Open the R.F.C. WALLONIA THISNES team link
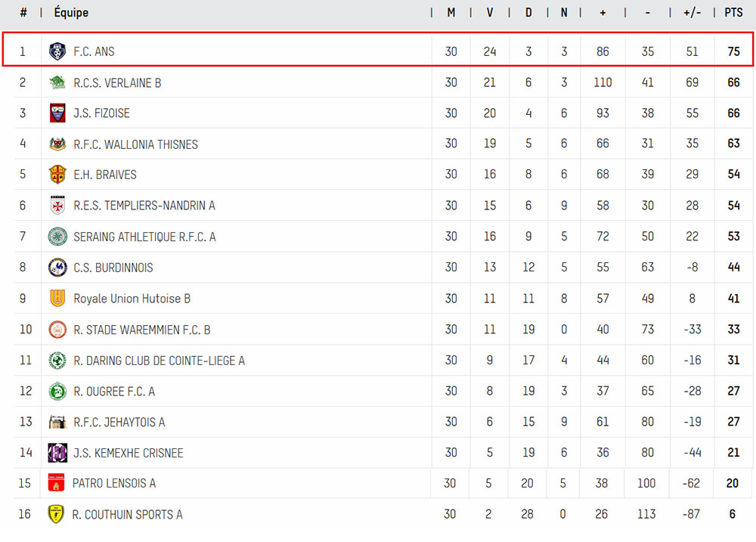Screen dimensions: 756x542 click(x=135, y=144)
